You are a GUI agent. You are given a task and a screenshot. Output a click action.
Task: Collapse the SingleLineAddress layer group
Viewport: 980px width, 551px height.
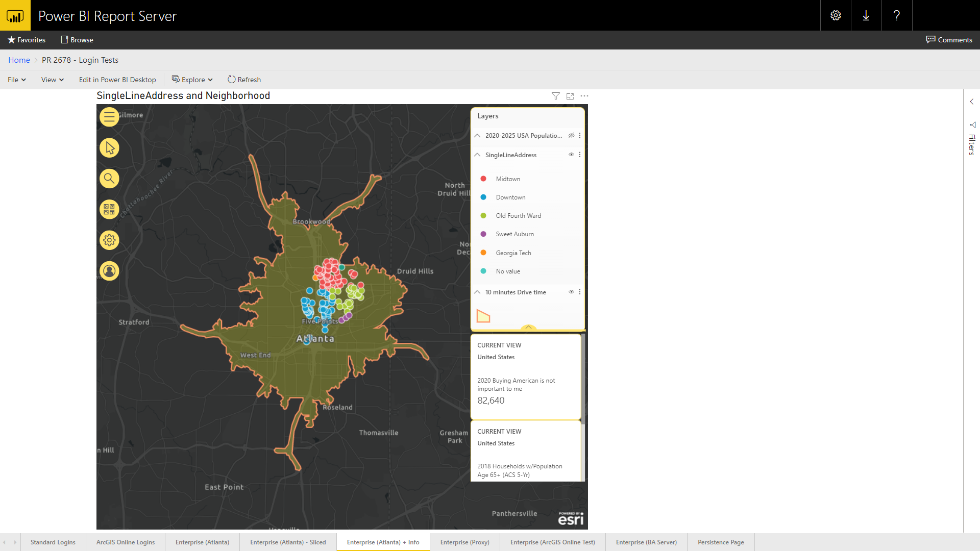click(x=477, y=155)
